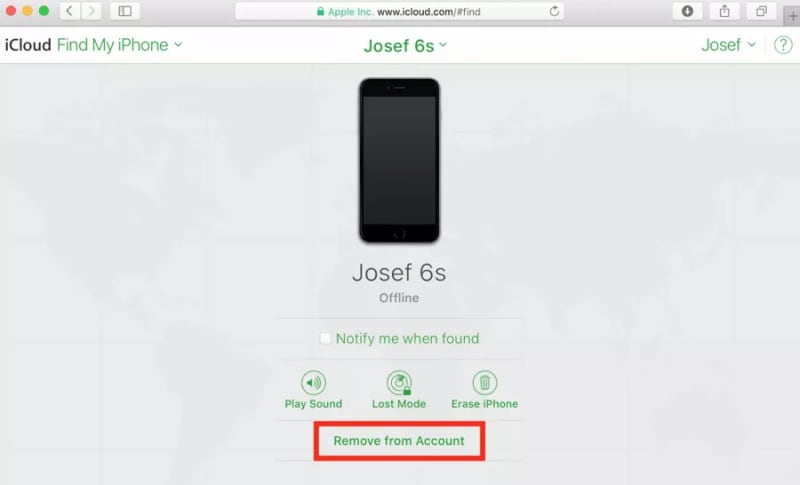This screenshot has width=800, height=485.
Task: Open Safari downloads arrow icon
Action: pyautogui.click(x=687, y=11)
